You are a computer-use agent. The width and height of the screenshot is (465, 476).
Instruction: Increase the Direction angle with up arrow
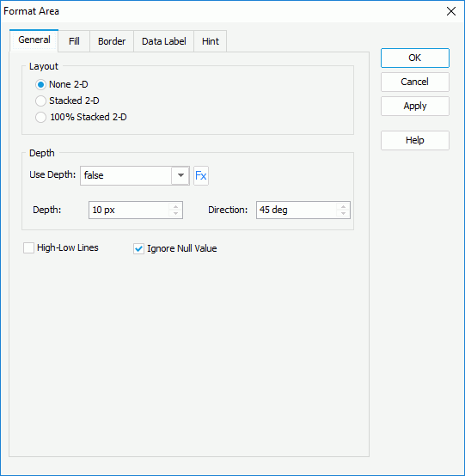343,206
